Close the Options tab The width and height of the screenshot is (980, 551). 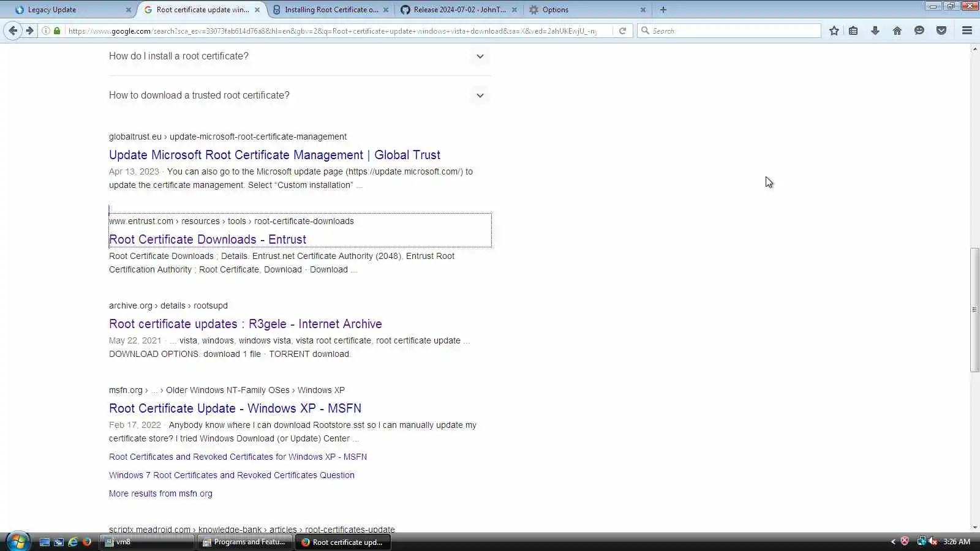point(643,10)
